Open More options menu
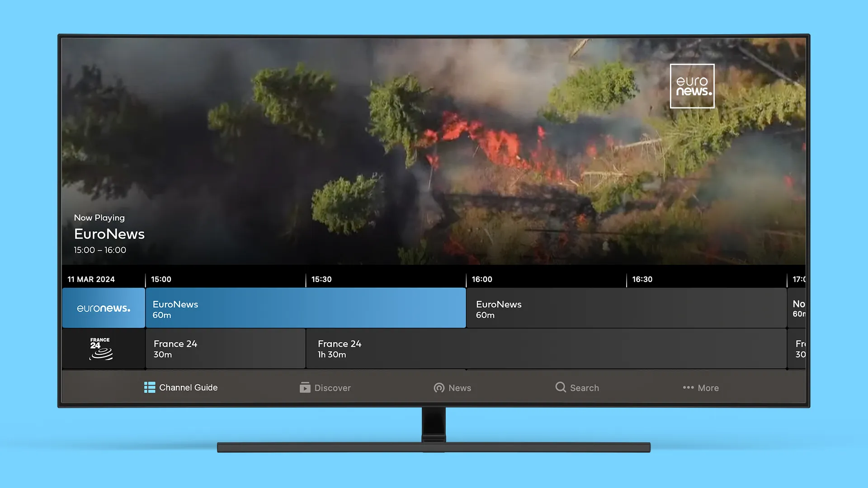This screenshot has width=868, height=488. point(700,387)
